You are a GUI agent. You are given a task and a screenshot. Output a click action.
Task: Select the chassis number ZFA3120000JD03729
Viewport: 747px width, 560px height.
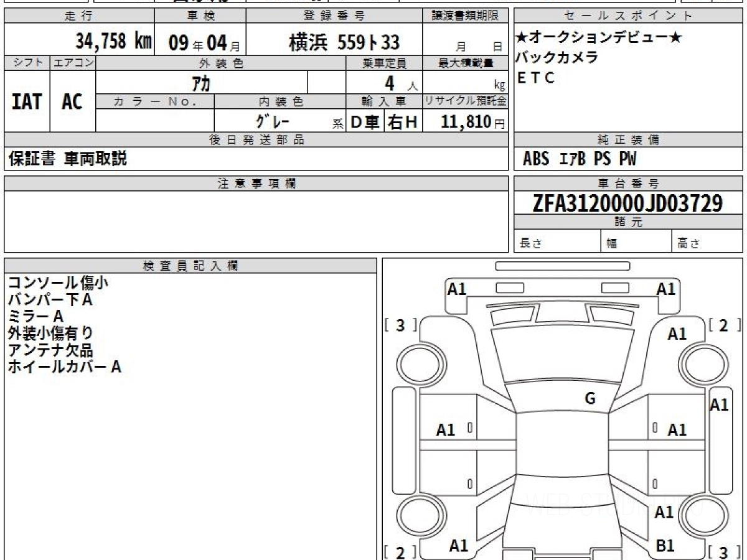tap(627, 203)
